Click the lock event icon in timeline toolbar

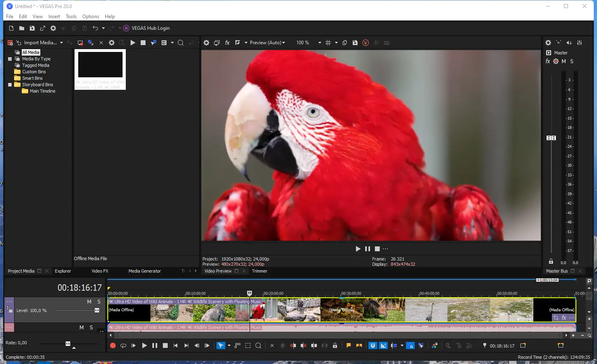click(335, 345)
